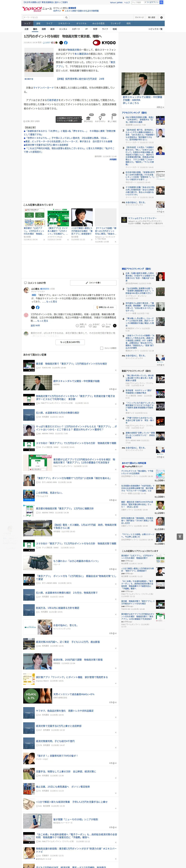Click the Yahoo! JAPAN news logo
Viewport: 186px width, 868px height.
click(37, 9)
